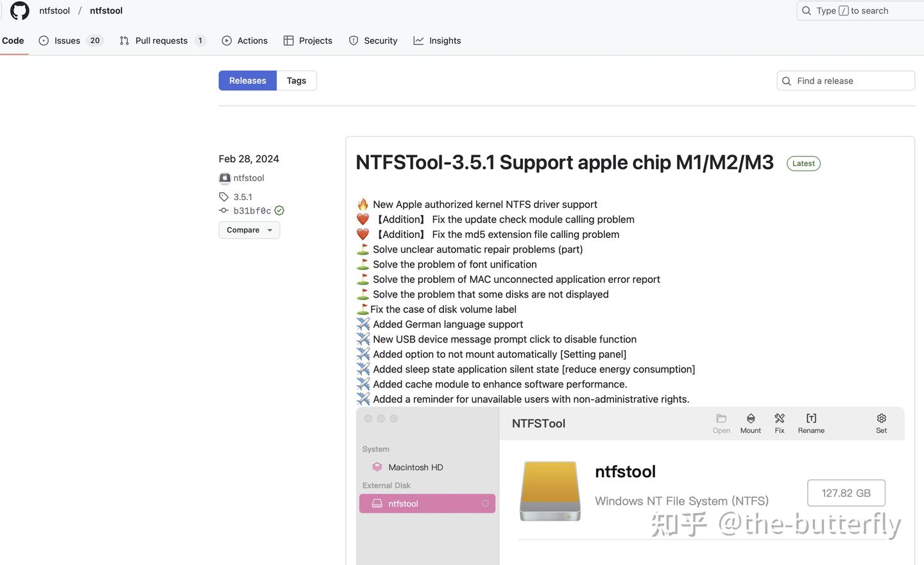Viewport: 924px width, 565px height.
Task: Open the Compare dropdown
Action: click(249, 230)
